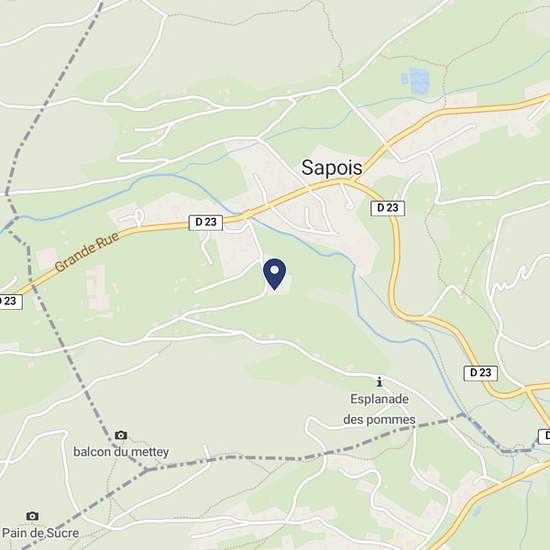Select the D 23 shield right of Sapois
Viewport: 550px width, 550px height.
click(388, 208)
